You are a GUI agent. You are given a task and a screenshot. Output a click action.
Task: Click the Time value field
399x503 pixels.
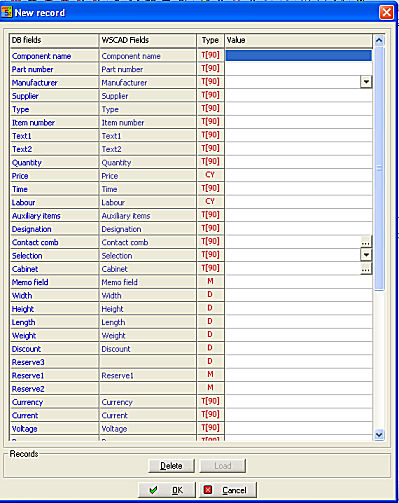[299, 189]
